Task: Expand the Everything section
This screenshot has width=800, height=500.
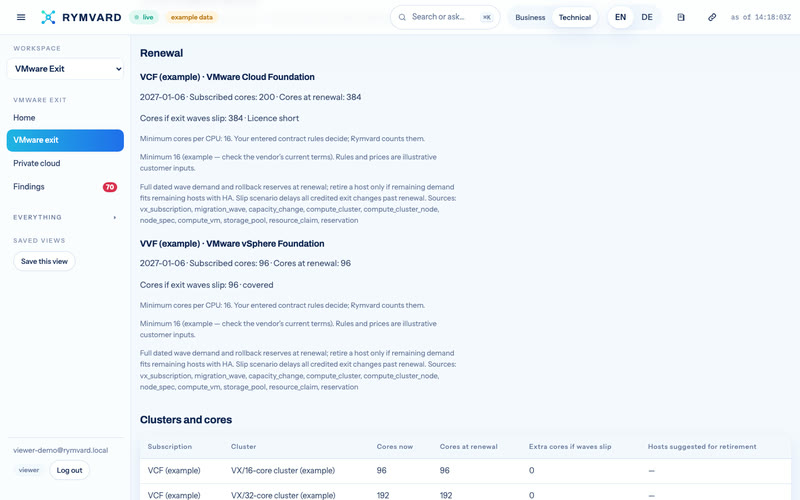Action: click(x=65, y=217)
